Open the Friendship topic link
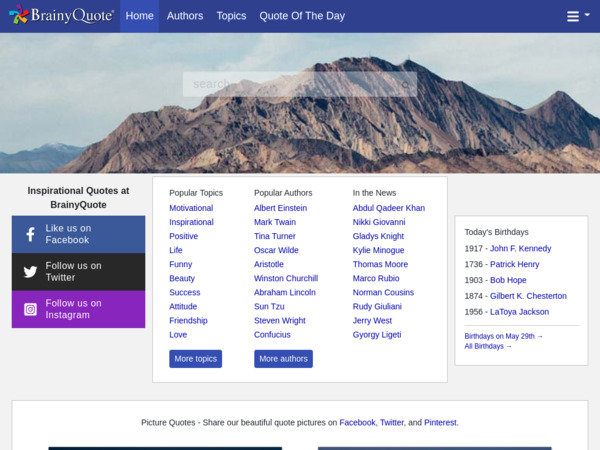This screenshot has height=450, width=600. coord(188,321)
